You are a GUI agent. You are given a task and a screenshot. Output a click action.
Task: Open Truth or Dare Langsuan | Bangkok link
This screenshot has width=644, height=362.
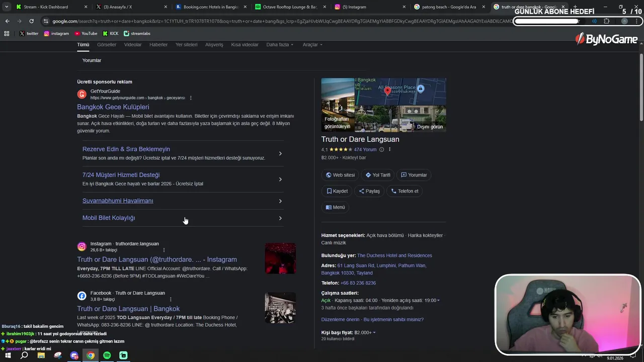coord(128,309)
